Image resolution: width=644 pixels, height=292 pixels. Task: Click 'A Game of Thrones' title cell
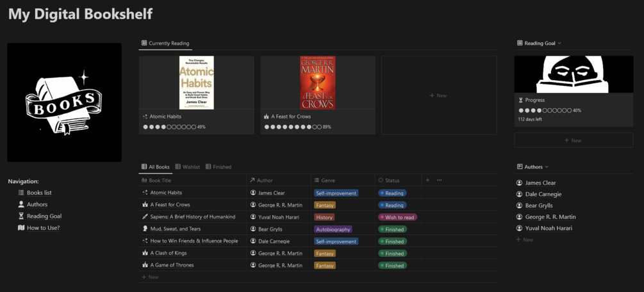pyautogui.click(x=172, y=265)
